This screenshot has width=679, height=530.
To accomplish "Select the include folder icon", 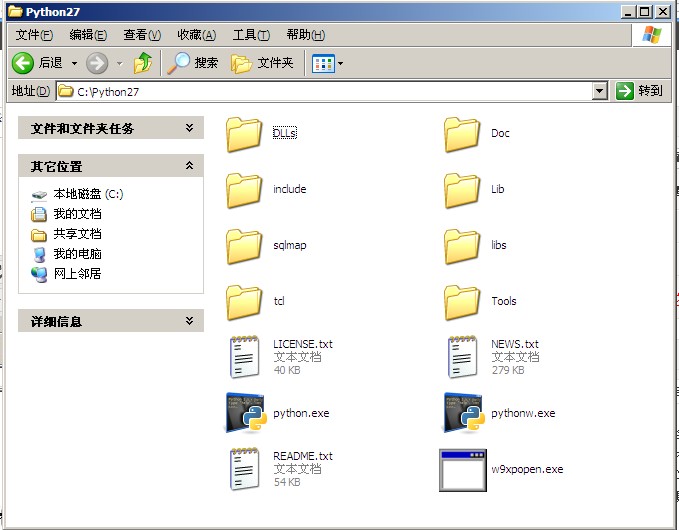I will click(x=244, y=190).
